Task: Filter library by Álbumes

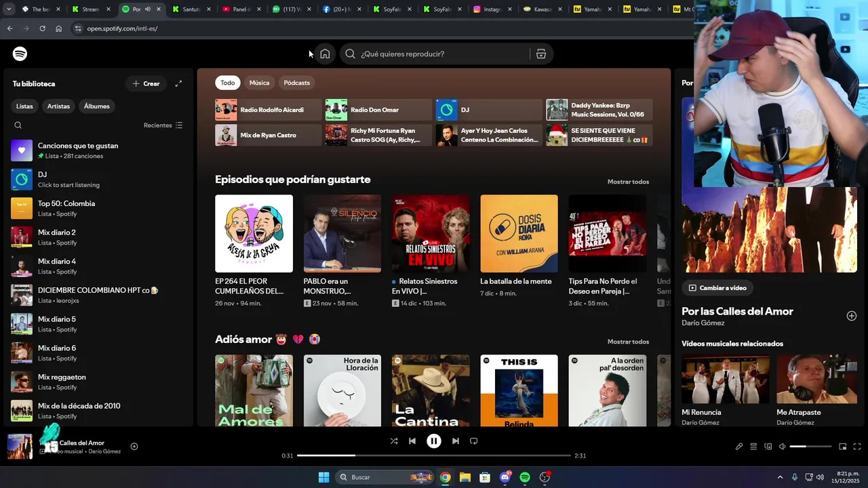Action: (97, 106)
